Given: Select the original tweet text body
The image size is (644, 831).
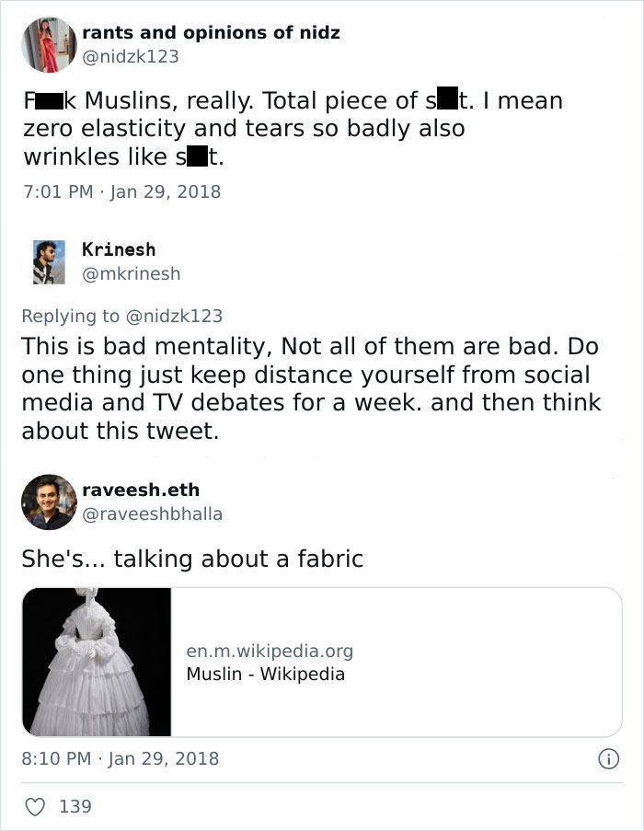Looking at the screenshot, I should [x=294, y=127].
